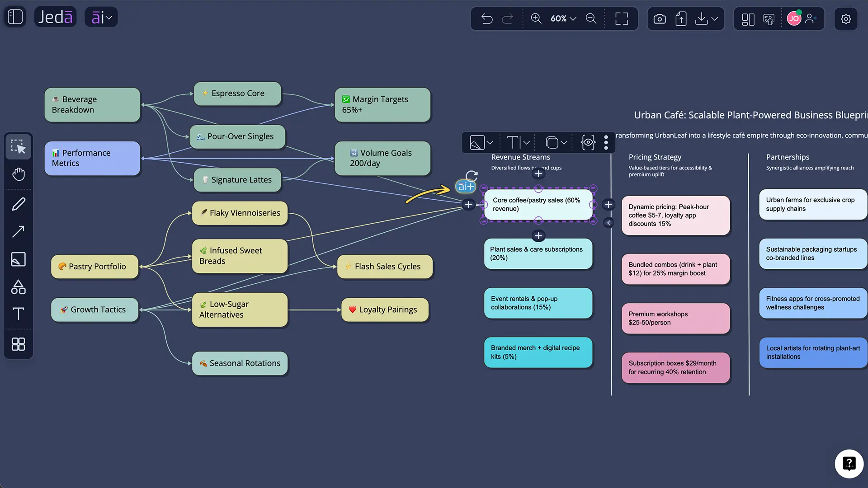The width and height of the screenshot is (868, 488).
Task: Select the shapes tool
Action: coord(19,287)
